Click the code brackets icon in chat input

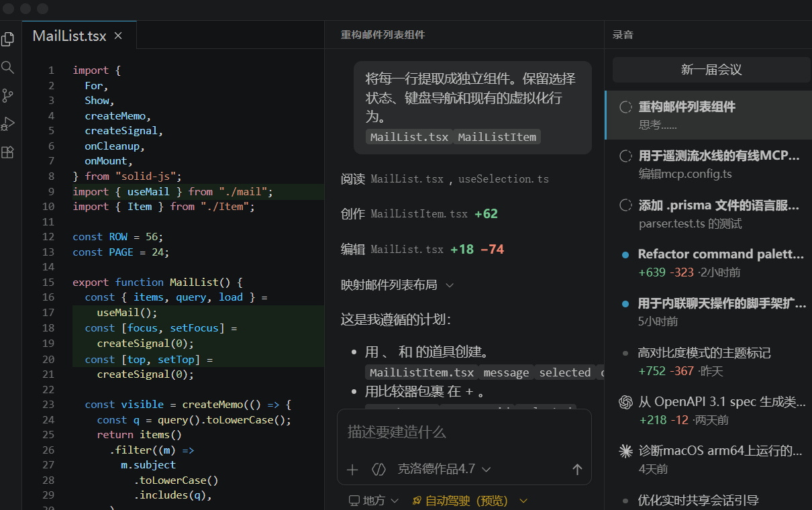tap(378, 470)
